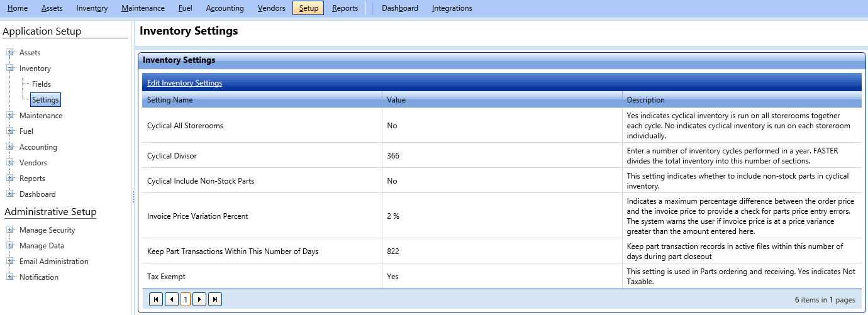Expand the Reports tree node
Viewport: 868px width, 315px height.
click(10, 179)
